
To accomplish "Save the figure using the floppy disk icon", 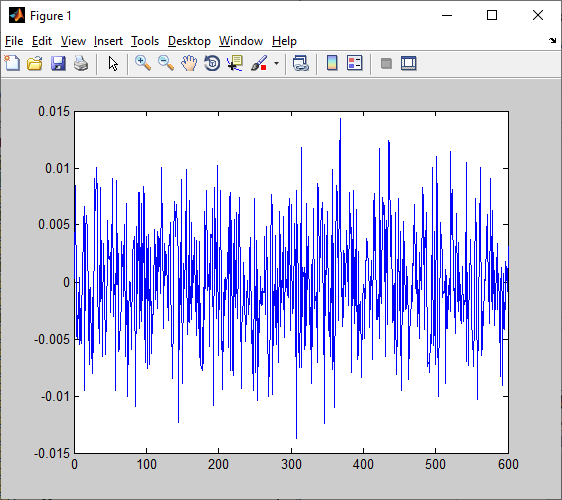I will [x=58, y=63].
